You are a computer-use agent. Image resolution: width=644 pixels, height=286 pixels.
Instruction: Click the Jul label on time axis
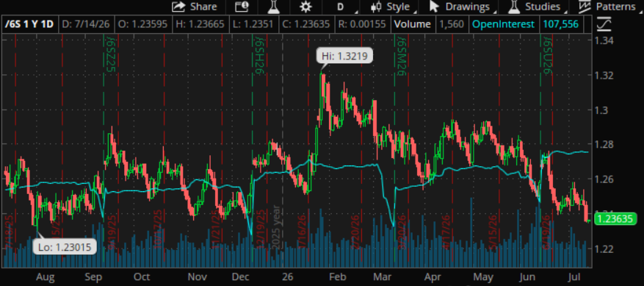[x=574, y=276]
